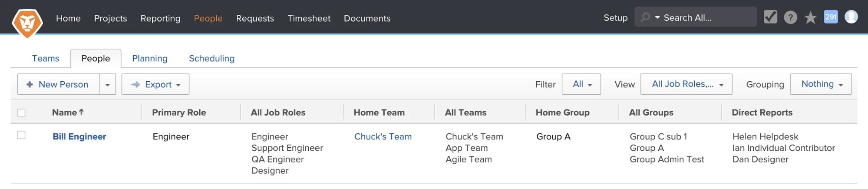Switch to the Teams tab
Screen dimensions: 868x189
[46, 58]
